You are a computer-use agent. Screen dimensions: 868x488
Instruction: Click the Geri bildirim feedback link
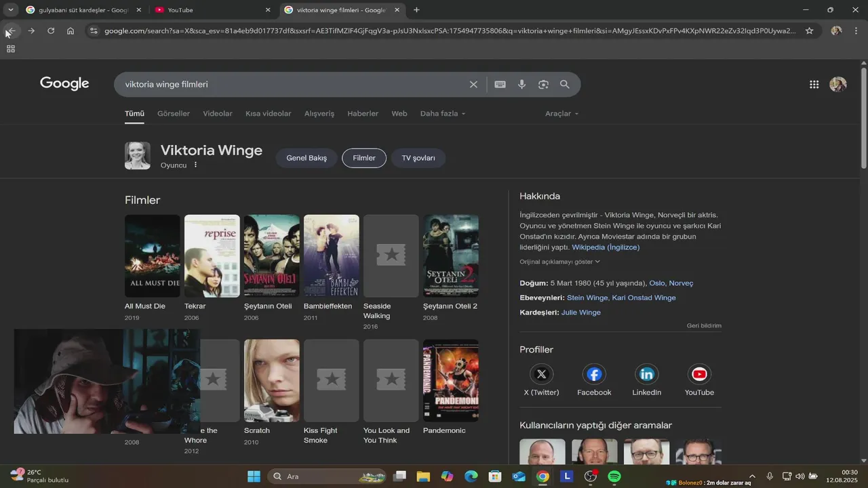704,326
